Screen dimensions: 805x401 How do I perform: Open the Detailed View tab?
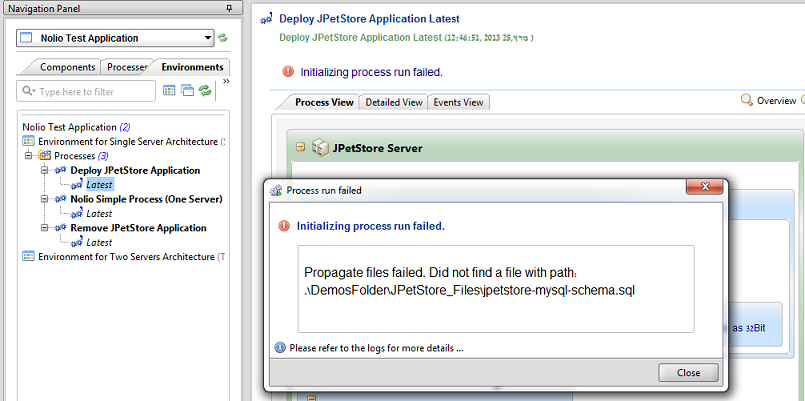click(x=394, y=102)
